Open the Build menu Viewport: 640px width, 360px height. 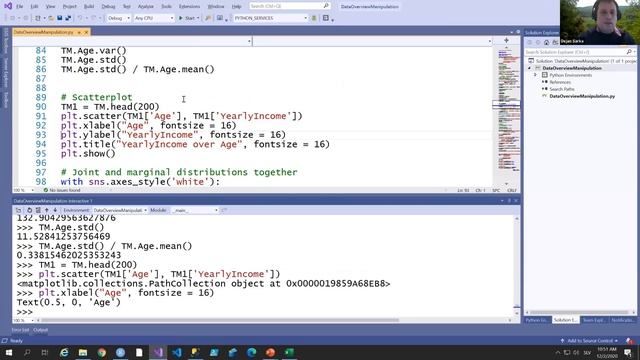[x=89, y=7]
